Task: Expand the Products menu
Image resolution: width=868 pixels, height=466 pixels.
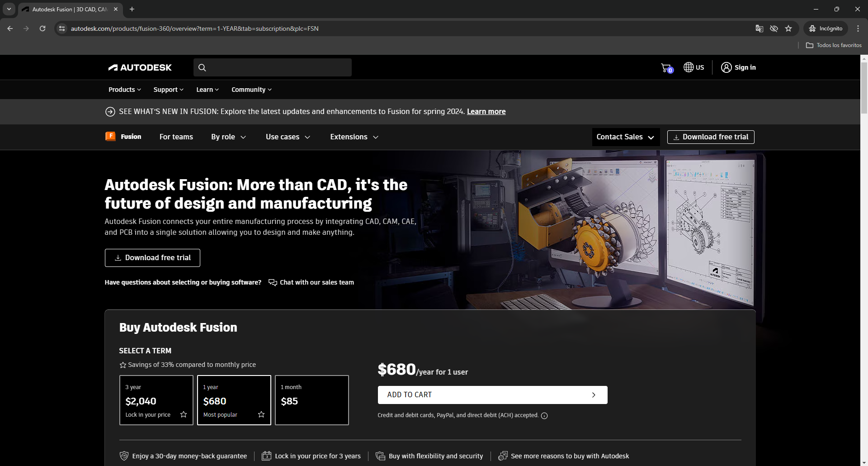Action: (x=125, y=90)
